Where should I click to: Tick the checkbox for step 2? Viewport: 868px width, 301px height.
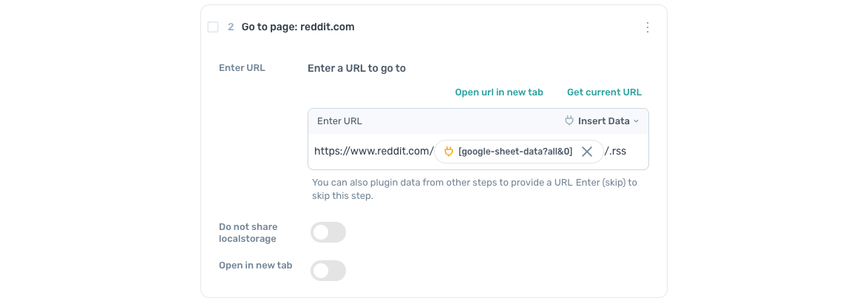[x=213, y=27]
